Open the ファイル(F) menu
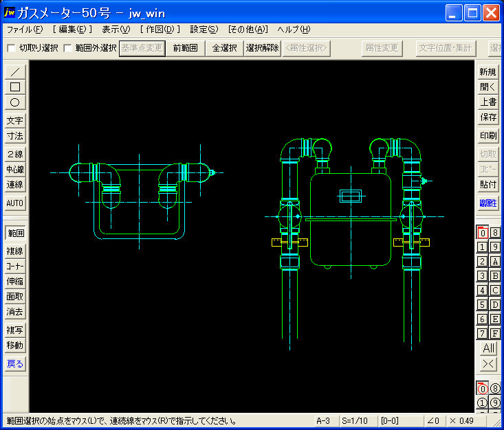The width and height of the screenshot is (504, 430). (24, 30)
